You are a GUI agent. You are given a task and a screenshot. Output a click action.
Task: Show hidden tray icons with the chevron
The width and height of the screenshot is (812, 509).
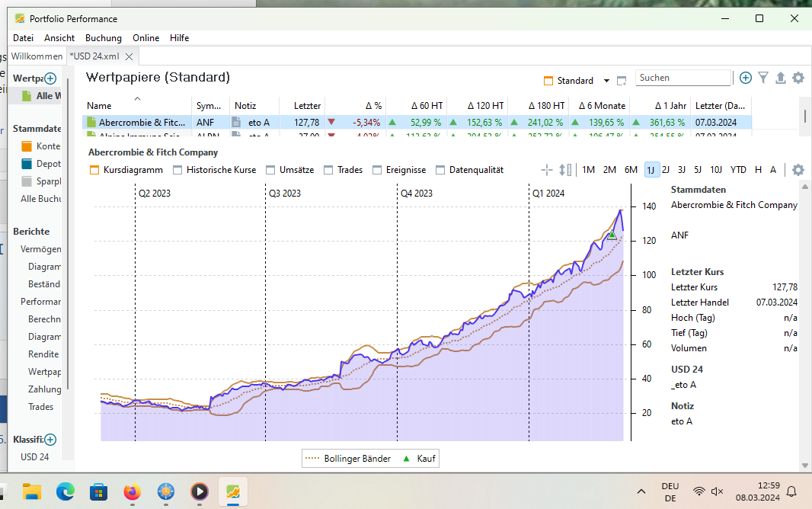coord(641,491)
